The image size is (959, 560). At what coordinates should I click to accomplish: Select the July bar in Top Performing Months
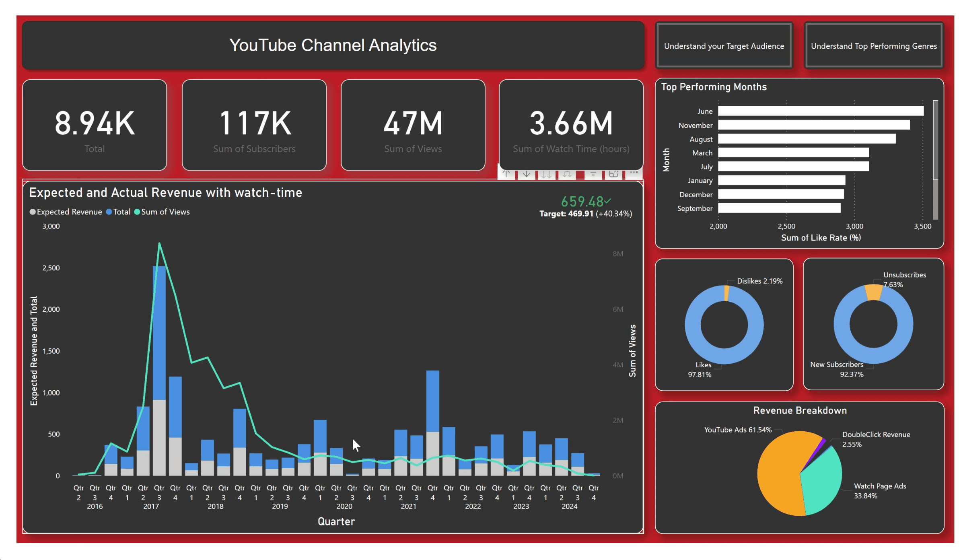coord(794,167)
